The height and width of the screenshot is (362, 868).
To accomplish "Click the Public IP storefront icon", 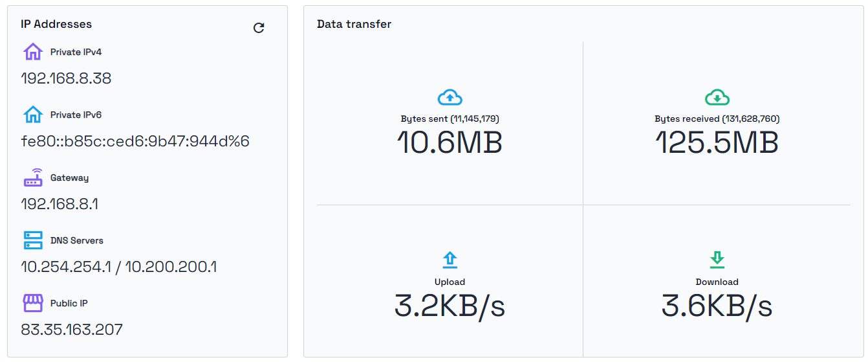I will (x=33, y=303).
